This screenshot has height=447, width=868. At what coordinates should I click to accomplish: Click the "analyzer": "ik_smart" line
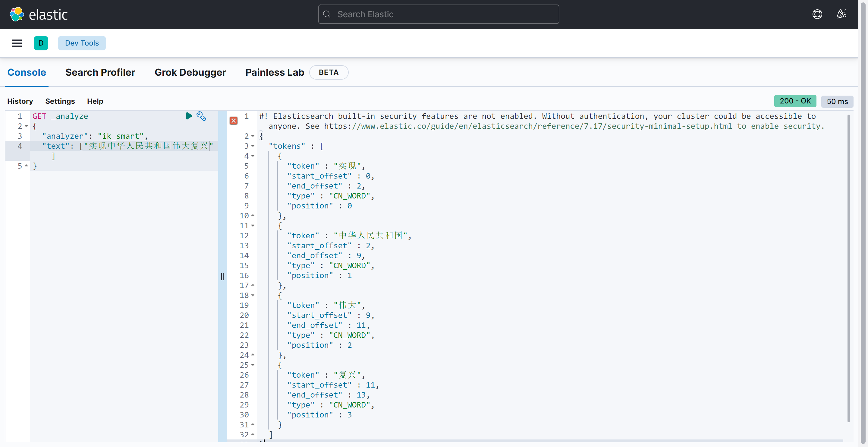tap(95, 136)
